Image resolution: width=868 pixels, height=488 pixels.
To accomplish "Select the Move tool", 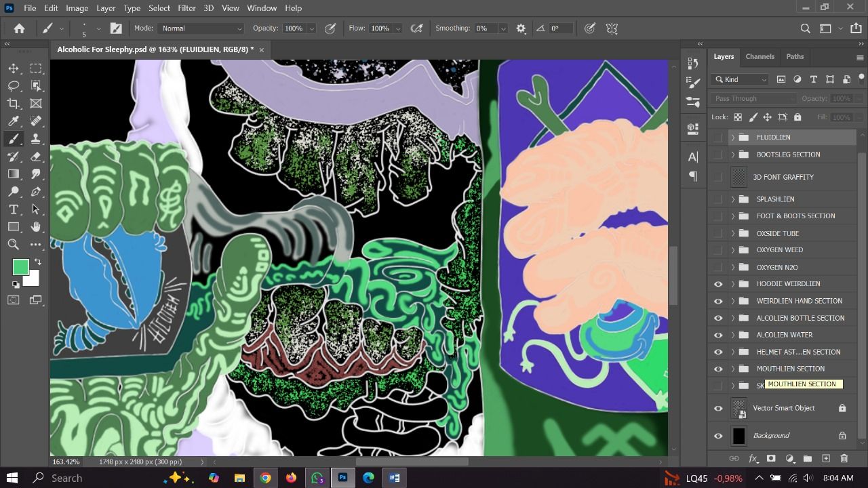I will 14,68.
